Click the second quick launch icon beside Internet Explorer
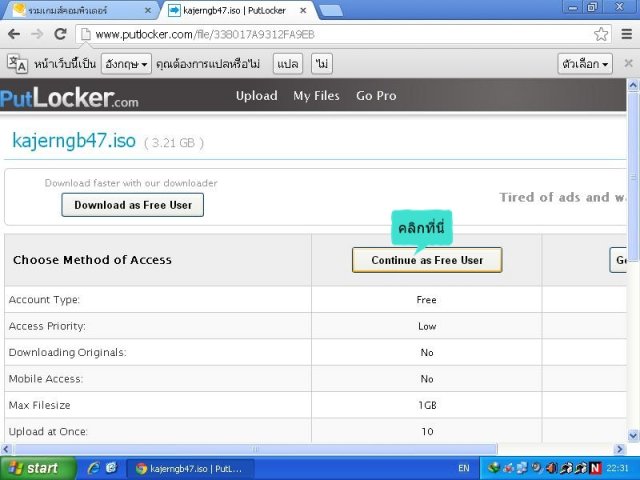 tap(111, 468)
